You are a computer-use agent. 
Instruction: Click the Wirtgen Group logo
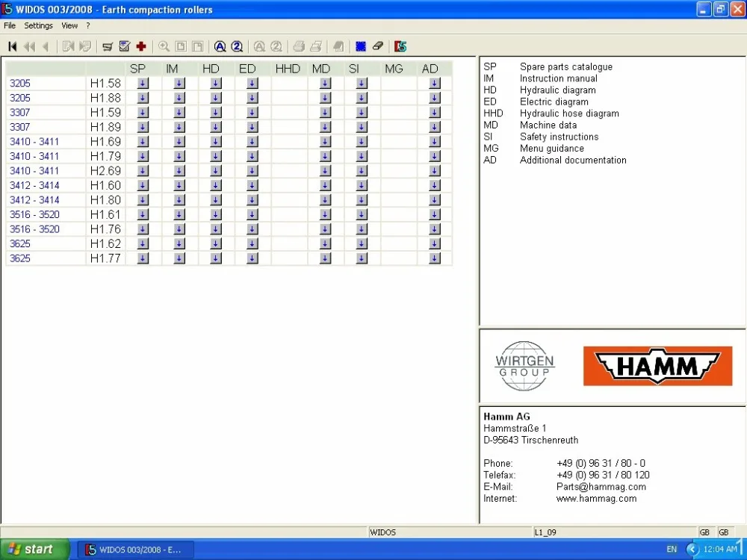click(524, 366)
